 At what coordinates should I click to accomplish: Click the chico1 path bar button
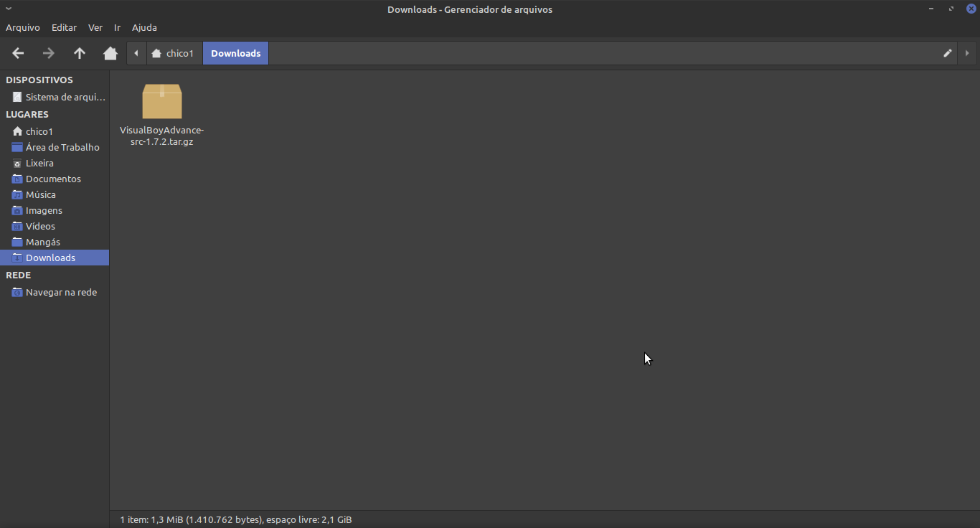174,53
